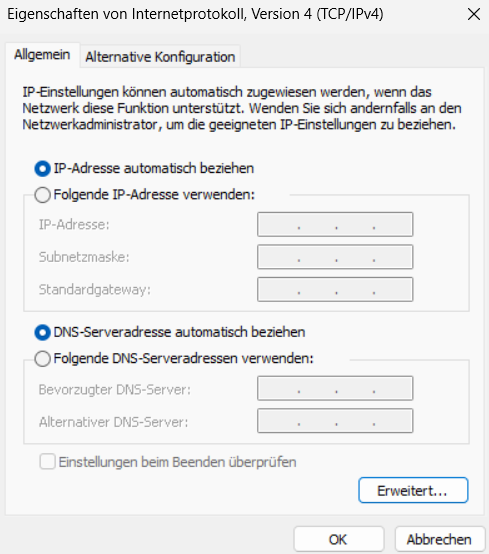
Task: Choose 'Folgende IP-Adresse verwenden' option
Action: 42,195
